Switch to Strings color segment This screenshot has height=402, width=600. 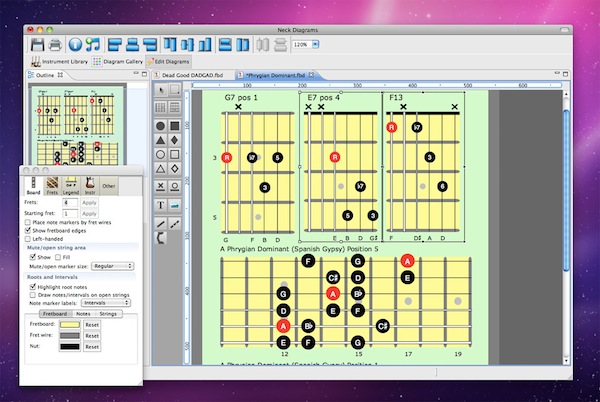pos(108,314)
